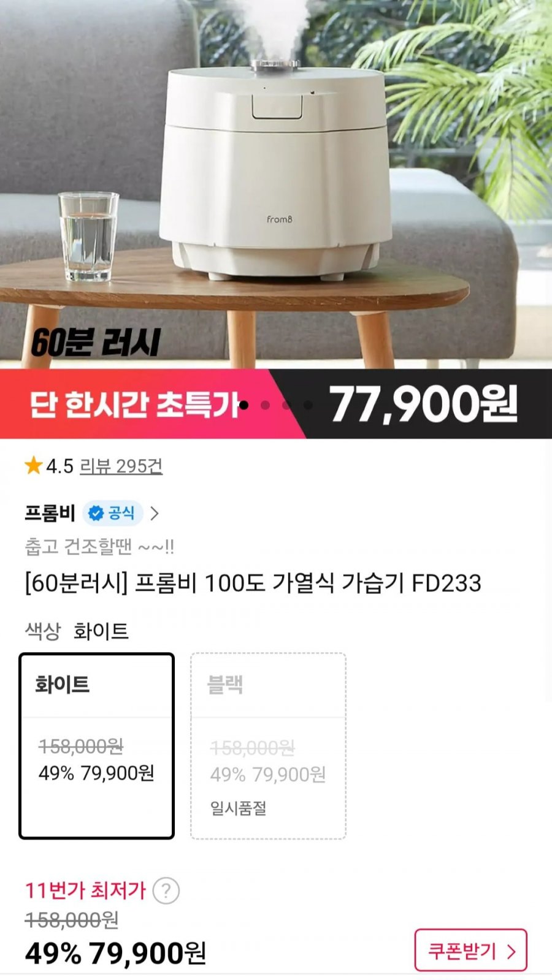Select the last carousel indicator dot
Screen dimensions: 552x980
pos(309,405)
